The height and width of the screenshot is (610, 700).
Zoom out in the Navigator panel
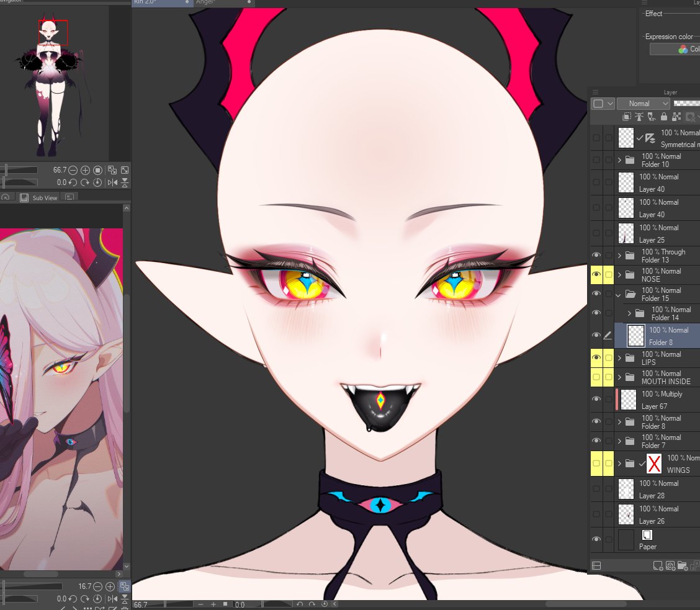(73, 170)
